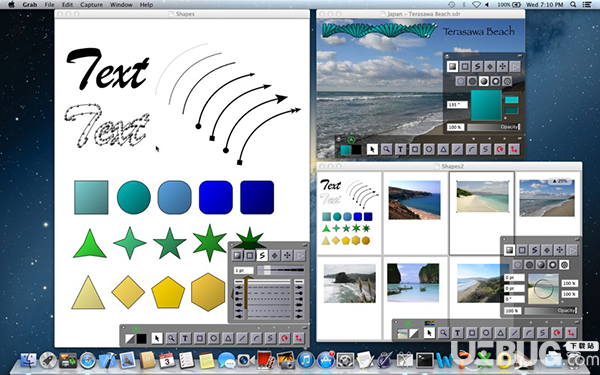Select the ellipse tool in Shapes window toolbar

(x=214, y=338)
